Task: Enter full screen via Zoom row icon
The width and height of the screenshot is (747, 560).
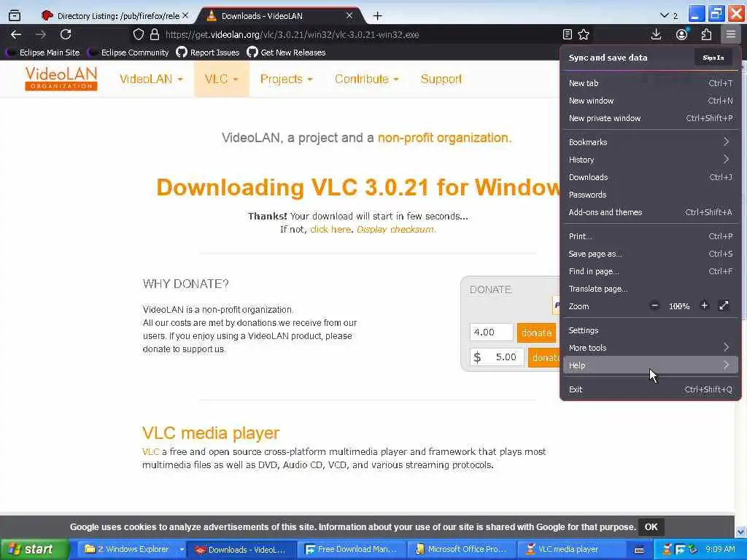Action: (724, 306)
